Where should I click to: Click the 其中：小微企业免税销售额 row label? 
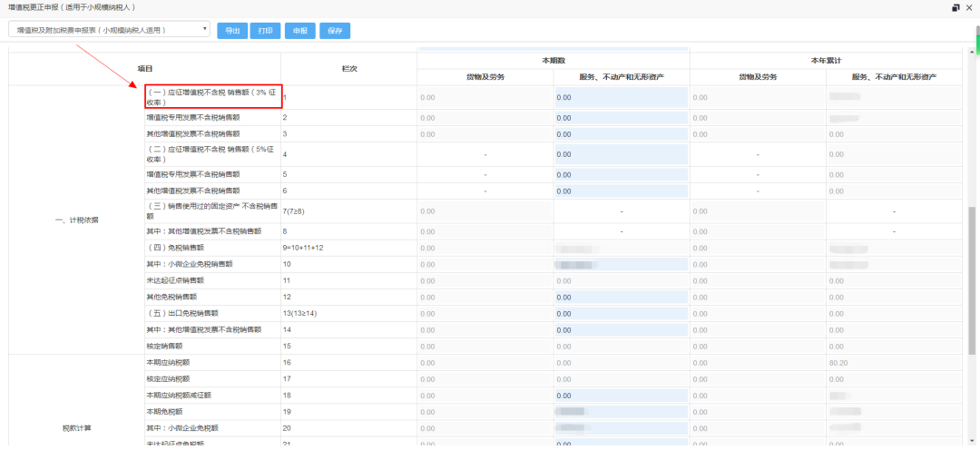pos(190,264)
